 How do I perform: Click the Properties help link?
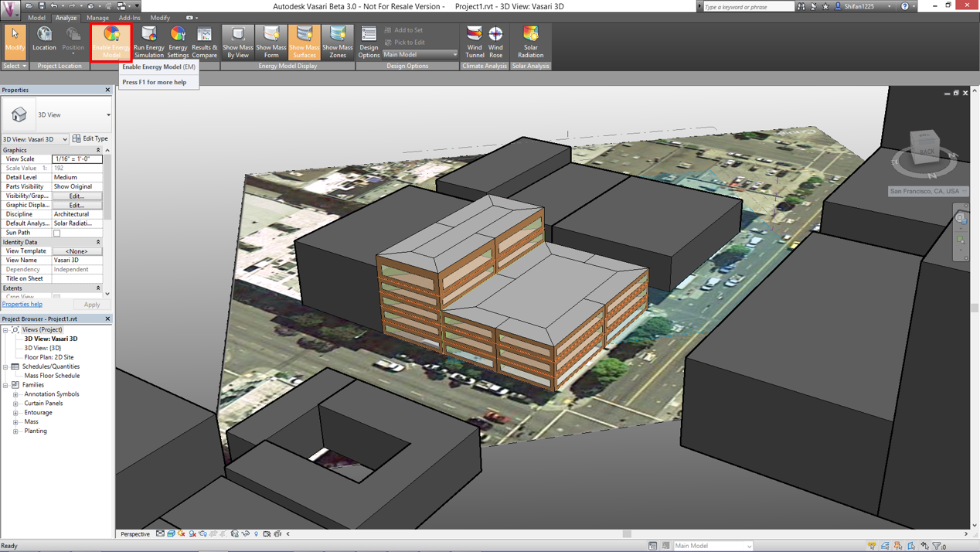[22, 305]
